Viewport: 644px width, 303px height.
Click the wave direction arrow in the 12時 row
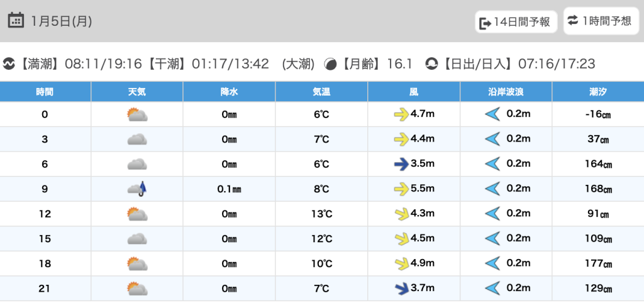492,214
